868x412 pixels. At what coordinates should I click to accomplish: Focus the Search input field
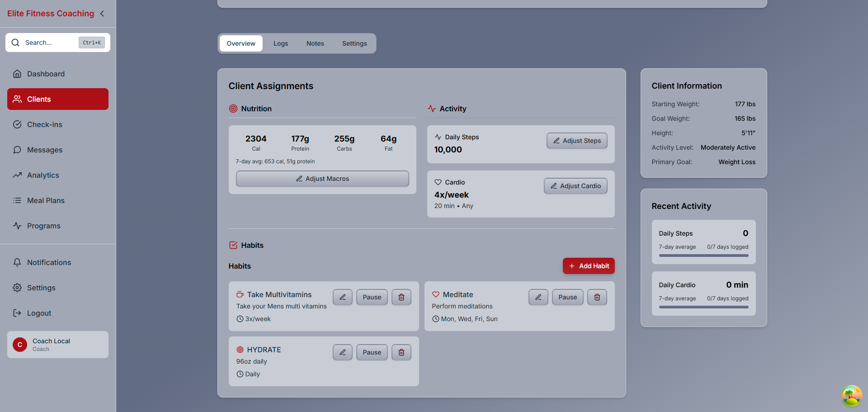click(x=50, y=43)
